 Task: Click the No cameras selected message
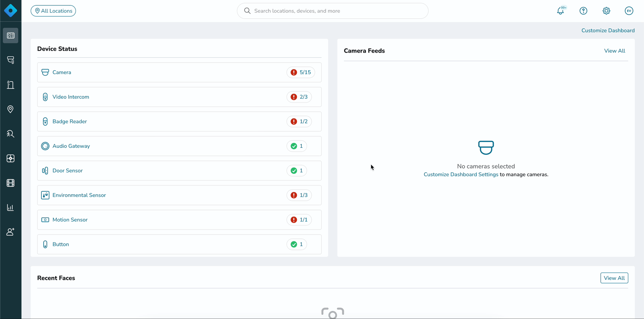point(486,166)
